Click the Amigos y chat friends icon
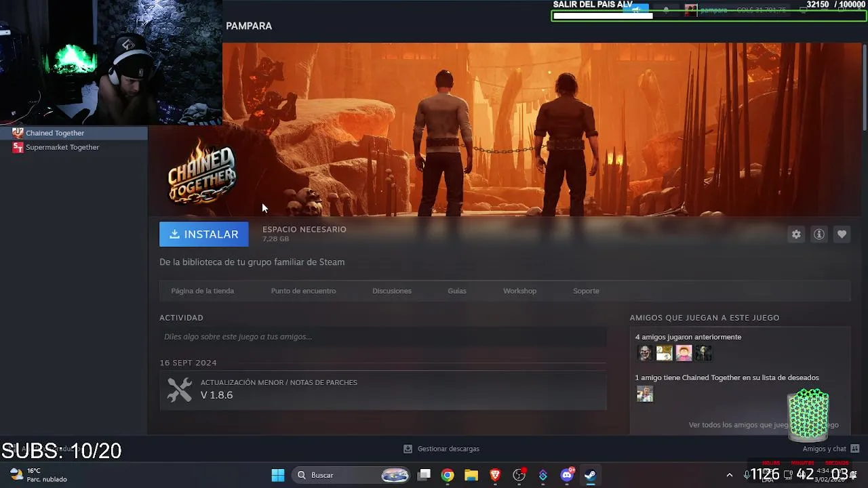Viewport: 868px width, 488px height. pyautogui.click(x=854, y=449)
